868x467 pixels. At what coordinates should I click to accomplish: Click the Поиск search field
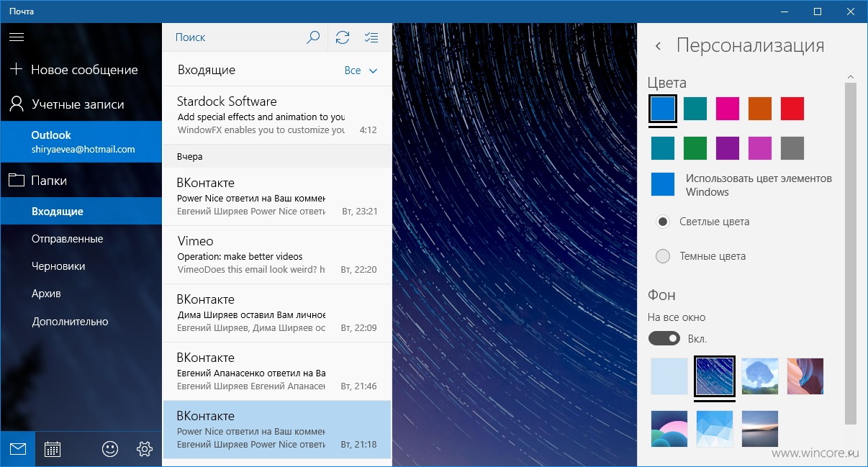point(230,37)
